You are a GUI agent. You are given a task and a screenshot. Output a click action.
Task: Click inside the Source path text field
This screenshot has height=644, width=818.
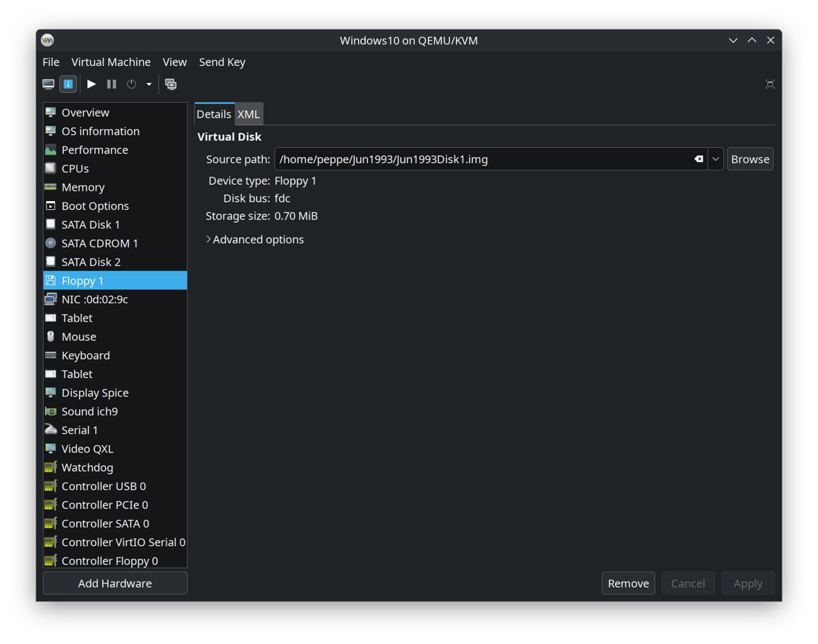(477, 159)
